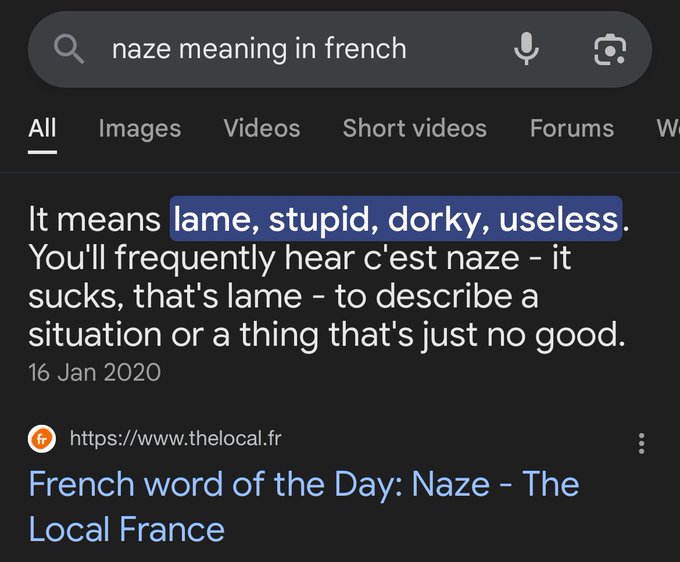Tap the microphone voice search icon
Image resolution: width=680 pixels, height=562 pixels.
tap(526, 49)
